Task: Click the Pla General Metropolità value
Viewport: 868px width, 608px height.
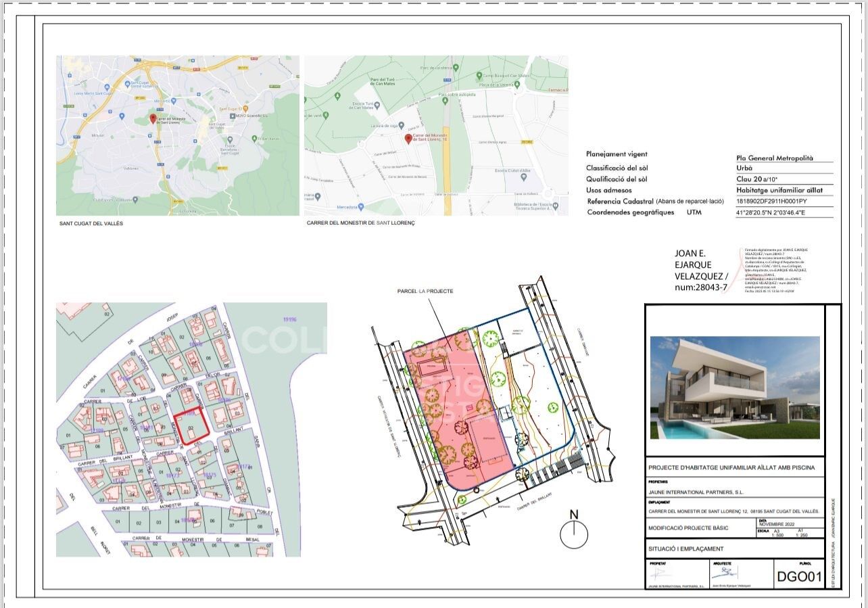Action: (775, 158)
